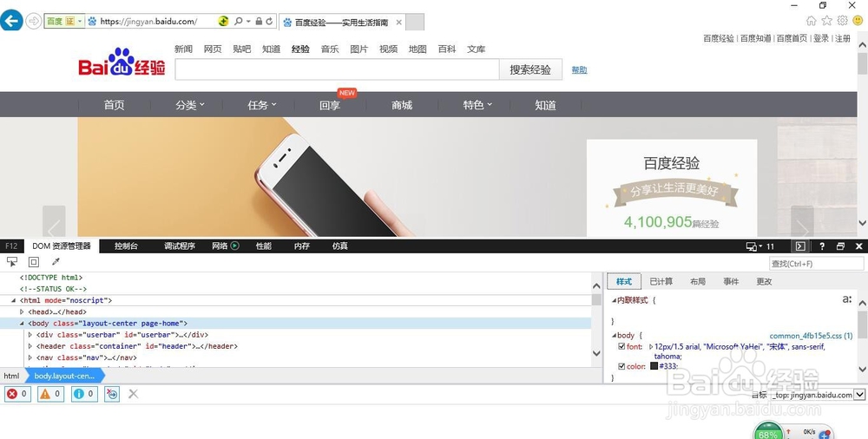Click the browser back arrow button
The width and height of the screenshot is (868, 439).
point(11,21)
